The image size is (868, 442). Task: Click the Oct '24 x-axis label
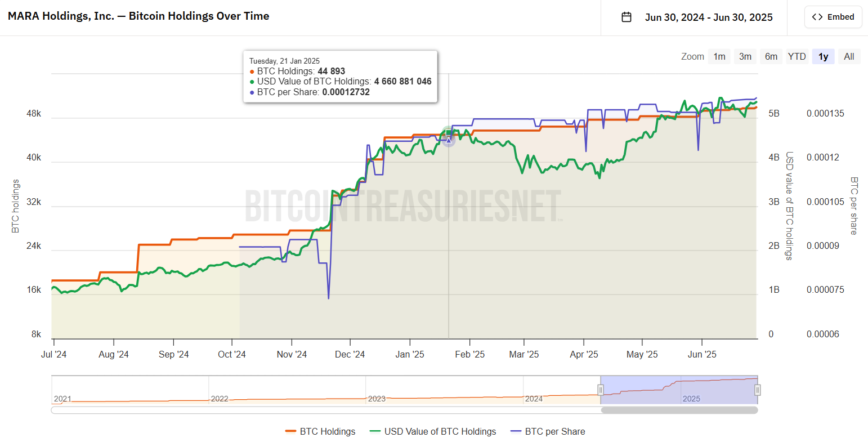point(232,354)
